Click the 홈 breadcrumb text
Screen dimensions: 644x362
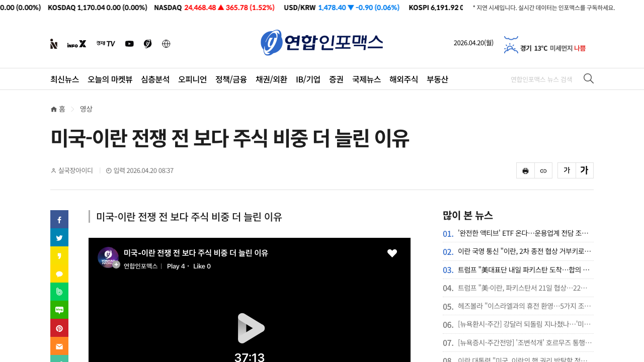tap(62, 109)
